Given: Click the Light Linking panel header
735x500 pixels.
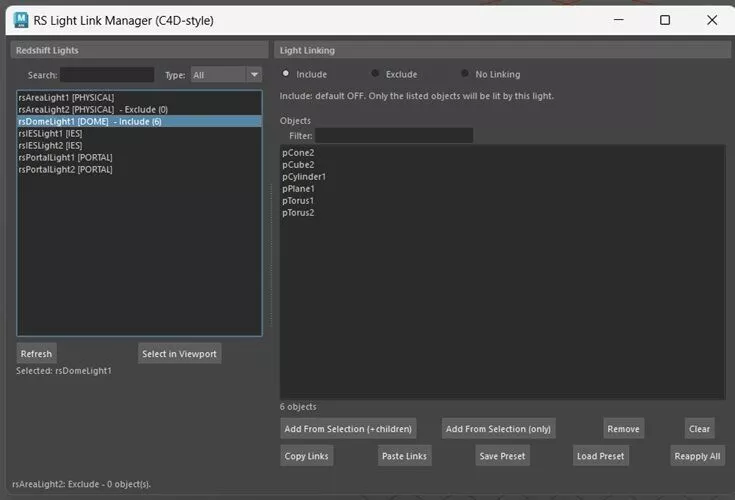Looking at the screenshot, I should tap(502, 50).
